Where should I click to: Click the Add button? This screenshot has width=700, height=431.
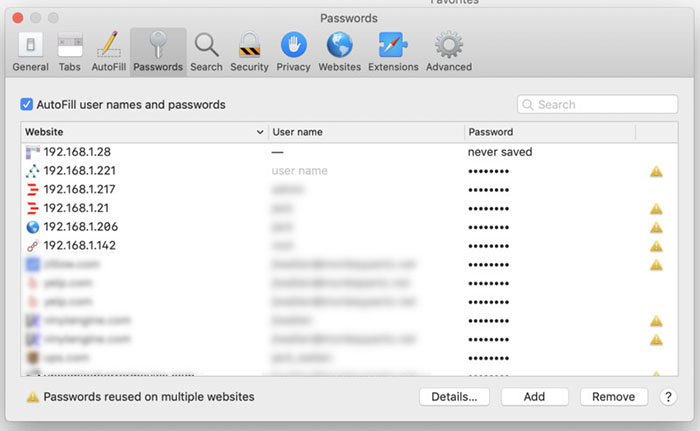click(534, 397)
